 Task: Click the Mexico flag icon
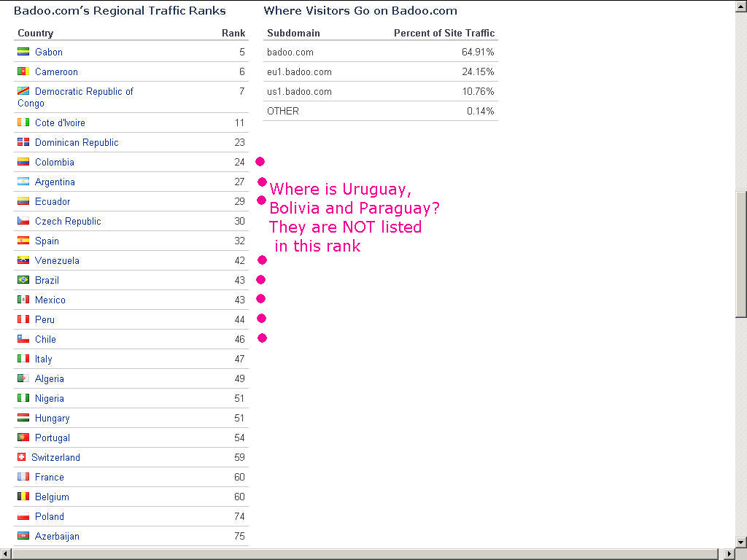pyautogui.click(x=23, y=300)
